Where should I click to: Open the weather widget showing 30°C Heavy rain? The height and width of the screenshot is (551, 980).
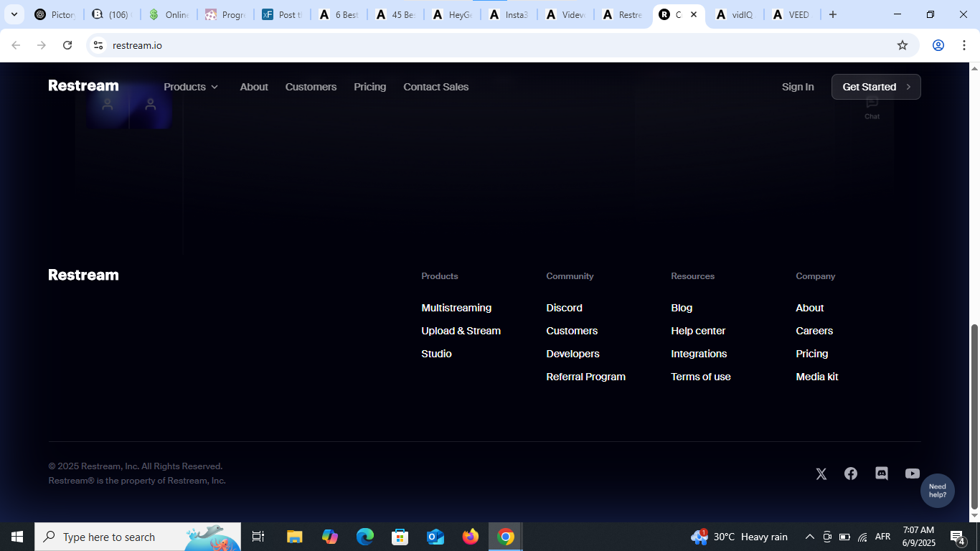[x=739, y=537]
